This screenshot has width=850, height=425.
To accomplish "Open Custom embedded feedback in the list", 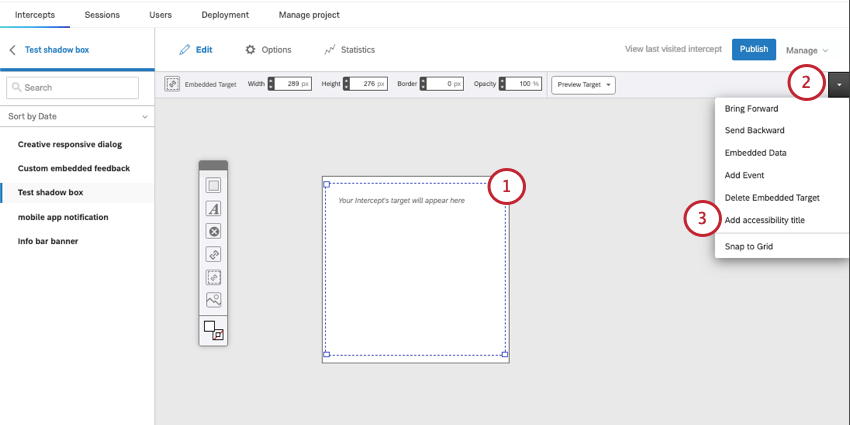I will 74,168.
